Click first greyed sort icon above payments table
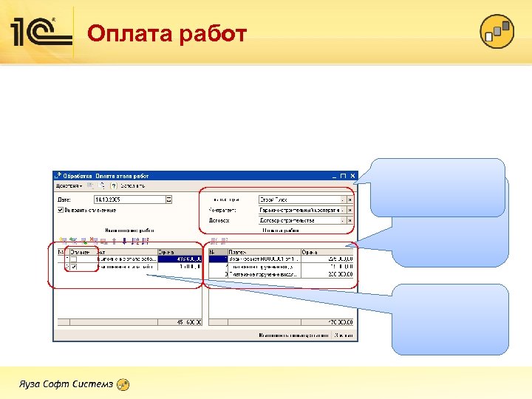The height and width of the screenshot is (399, 532). 214,241
